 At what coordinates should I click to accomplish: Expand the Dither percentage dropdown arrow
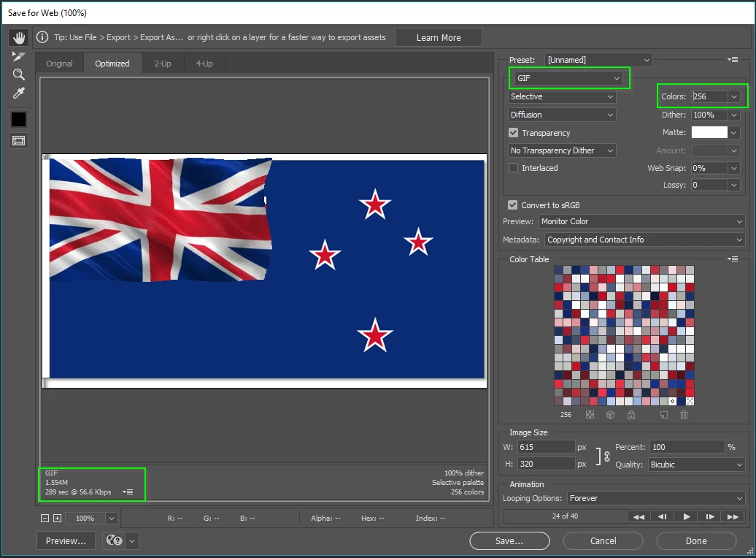734,115
